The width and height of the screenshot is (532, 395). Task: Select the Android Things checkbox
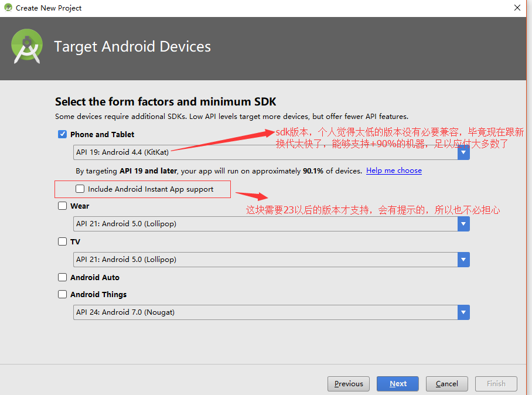pos(63,294)
